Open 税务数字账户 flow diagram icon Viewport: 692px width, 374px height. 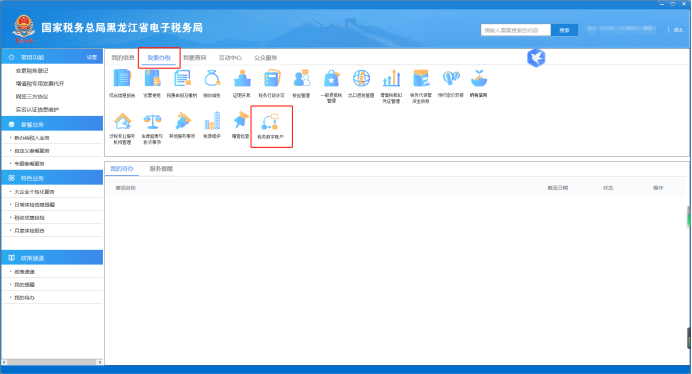271,122
